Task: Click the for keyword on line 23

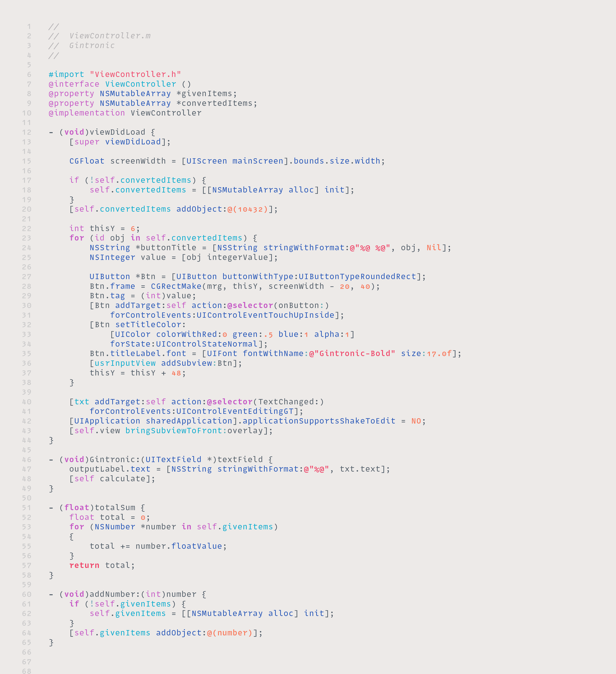Action: (76, 238)
